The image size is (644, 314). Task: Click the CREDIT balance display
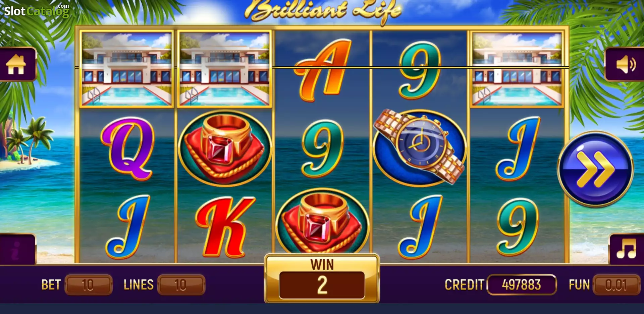pyautogui.click(x=522, y=285)
